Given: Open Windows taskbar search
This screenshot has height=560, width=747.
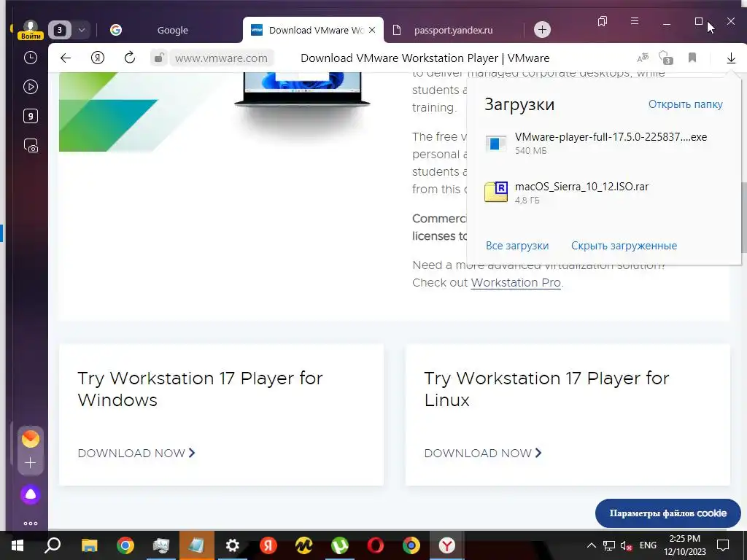Looking at the screenshot, I should point(53,545).
